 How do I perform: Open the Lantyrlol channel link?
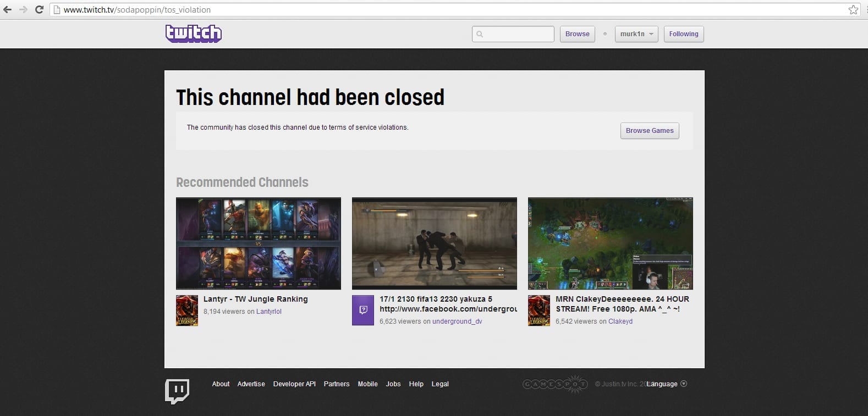(268, 312)
